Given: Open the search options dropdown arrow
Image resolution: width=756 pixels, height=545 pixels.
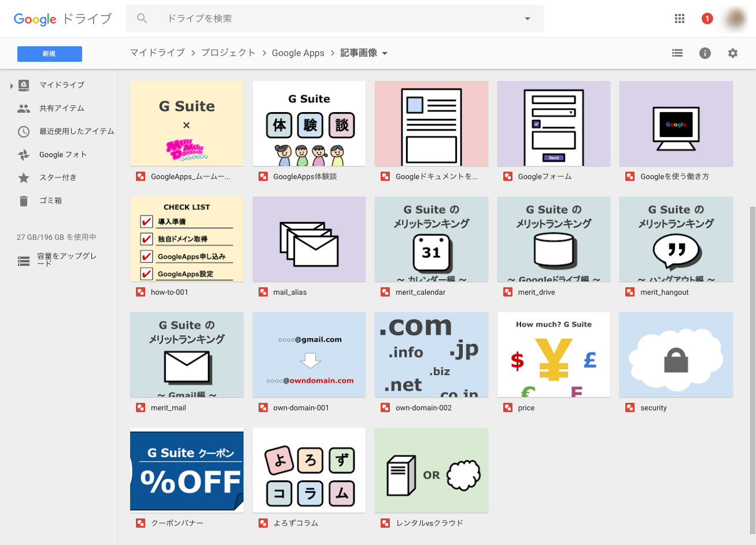Looking at the screenshot, I should (x=528, y=18).
